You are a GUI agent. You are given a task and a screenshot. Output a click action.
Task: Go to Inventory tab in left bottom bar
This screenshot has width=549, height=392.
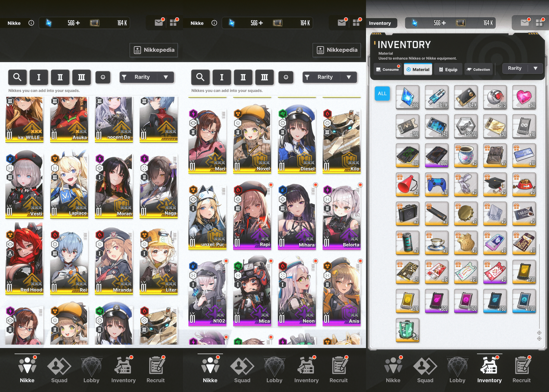tap(123, 370)
